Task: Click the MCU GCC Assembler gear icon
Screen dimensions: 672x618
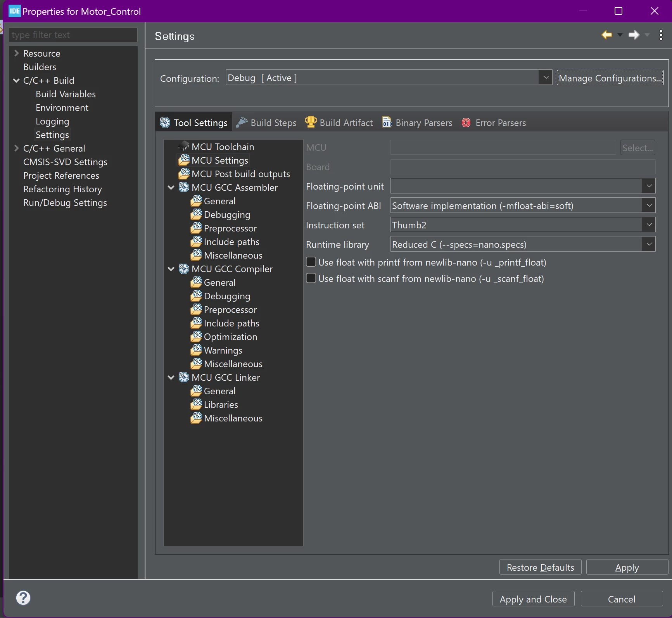Action: click(183, 187)
